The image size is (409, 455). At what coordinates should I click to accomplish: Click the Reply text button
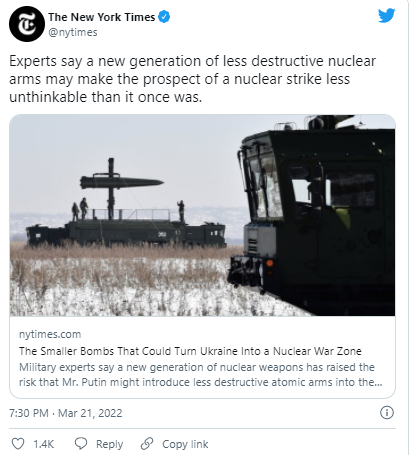click(109, 444)
